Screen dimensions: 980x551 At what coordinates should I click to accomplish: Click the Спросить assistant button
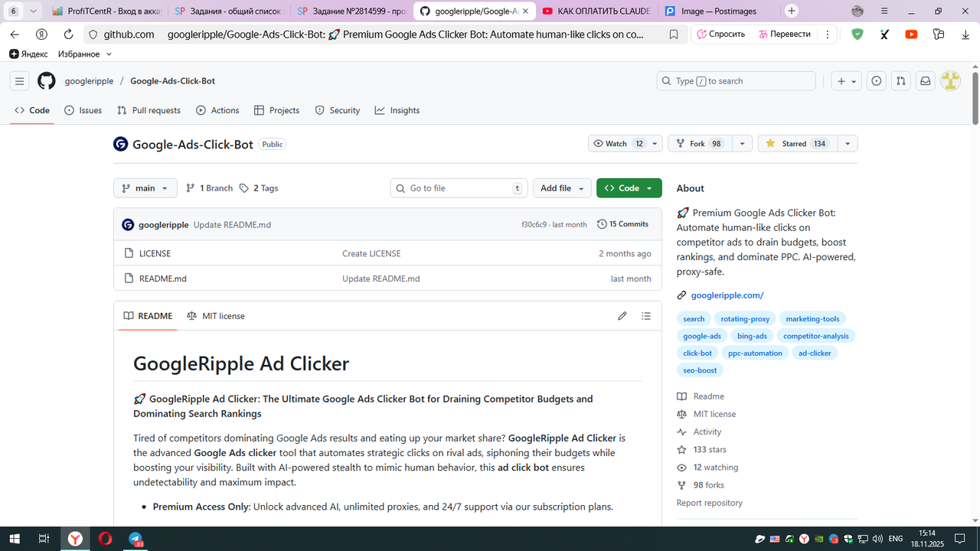point(720,34)
